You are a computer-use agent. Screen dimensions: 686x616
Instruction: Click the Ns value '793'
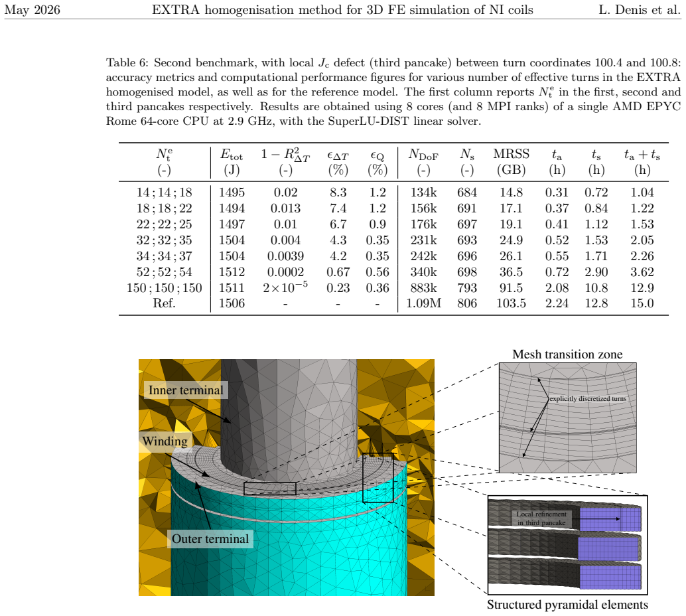[467, 287]
